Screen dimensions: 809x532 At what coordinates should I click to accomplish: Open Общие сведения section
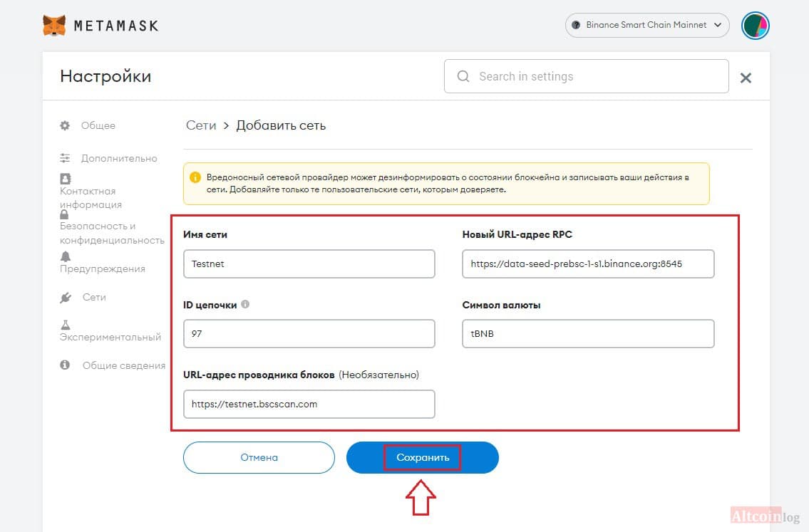pos(124,365)
